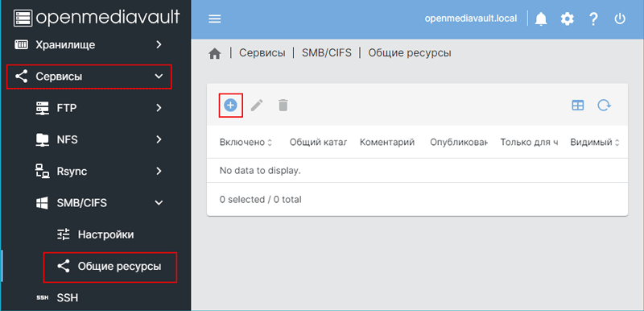644x311 pixels.
Task: Click the NFS network folder icon
Action: (x=43, y=139)
